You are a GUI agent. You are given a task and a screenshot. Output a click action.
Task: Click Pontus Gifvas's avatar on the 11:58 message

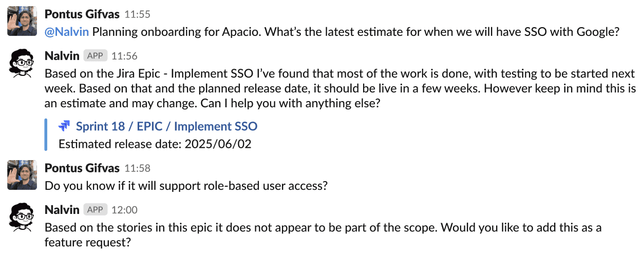coord(22,175)
